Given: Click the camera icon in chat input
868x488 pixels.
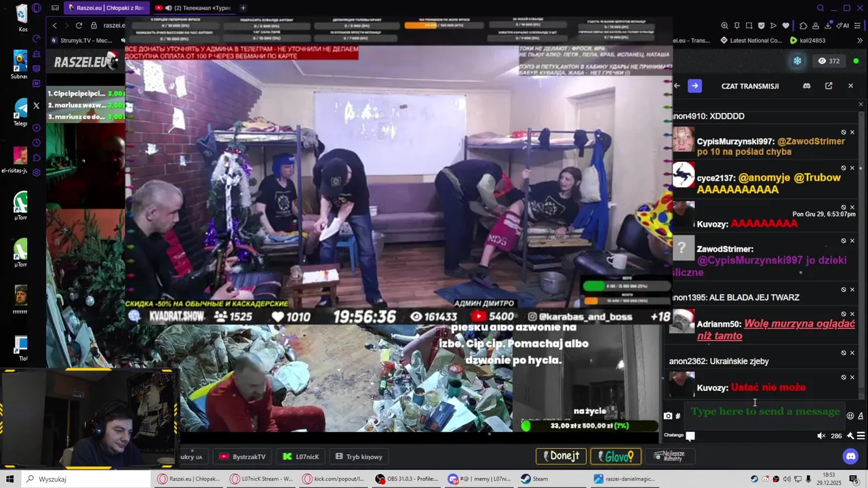Looking at the screenshot, I should point(668,415).
